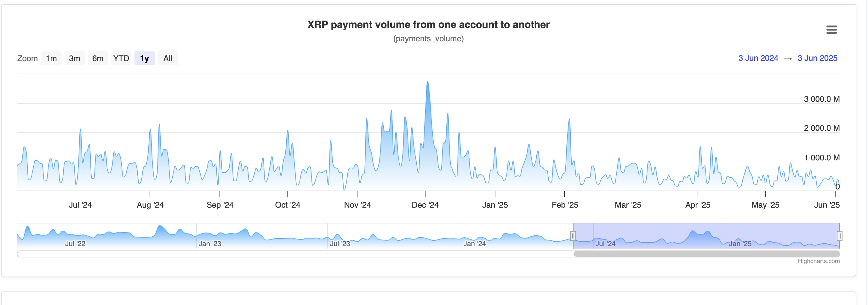
Task: Click the December 2024 peak on chart
Action: [428, 83]
